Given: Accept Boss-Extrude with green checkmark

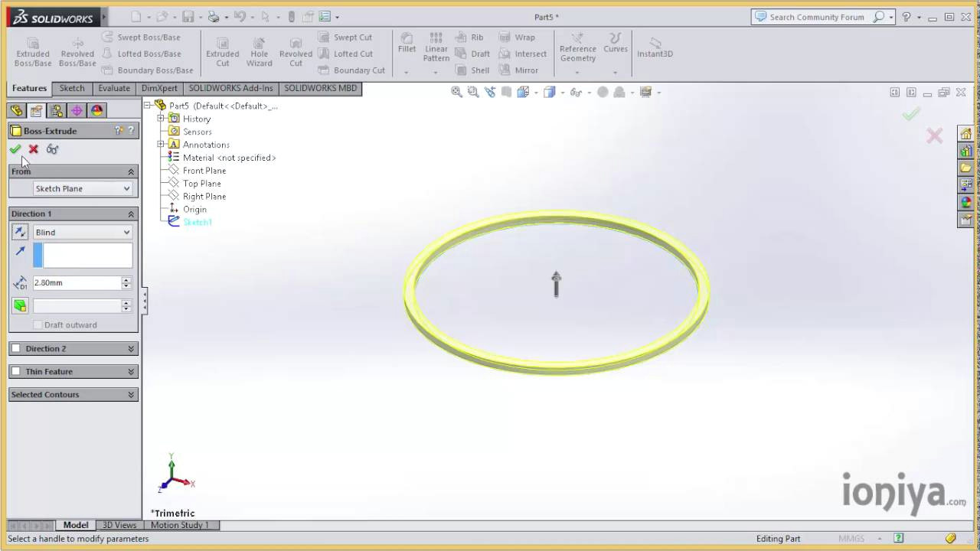Looking at the screenshot, I should click(15, 149).
